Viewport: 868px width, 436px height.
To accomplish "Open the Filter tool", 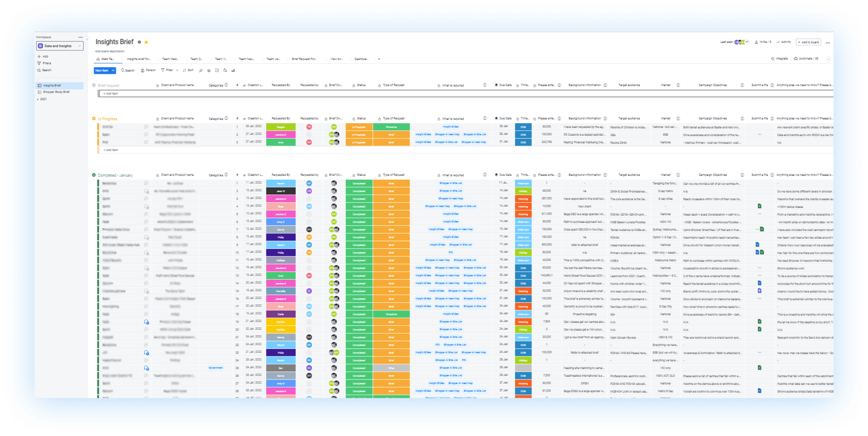I will pyautogui.click(x=167, y=71).
